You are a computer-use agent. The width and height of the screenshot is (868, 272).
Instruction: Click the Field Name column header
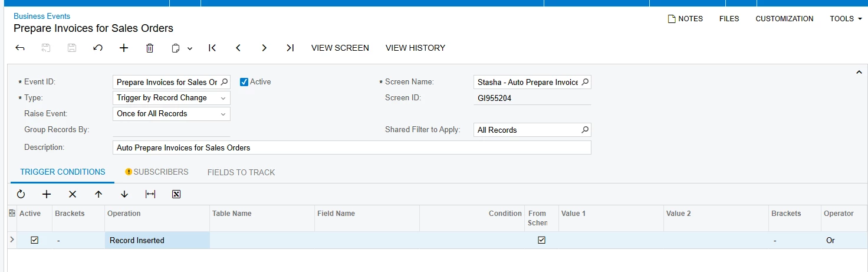367,218
